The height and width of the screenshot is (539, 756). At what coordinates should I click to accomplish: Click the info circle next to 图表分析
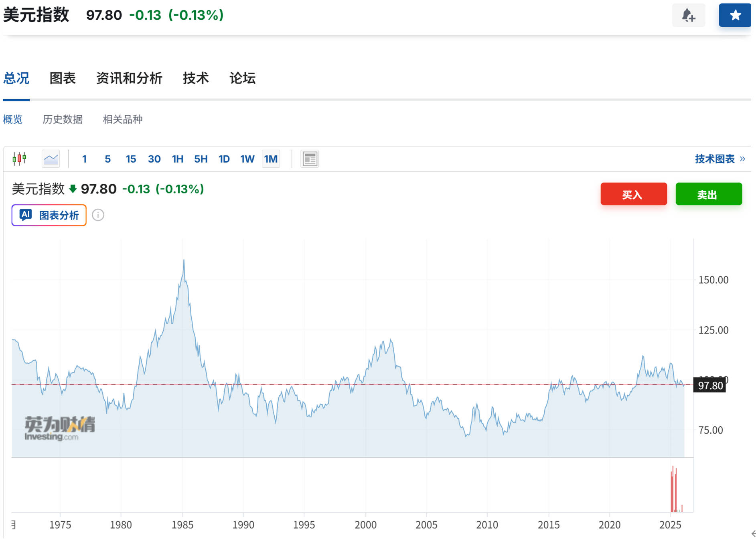click(98, 215)
